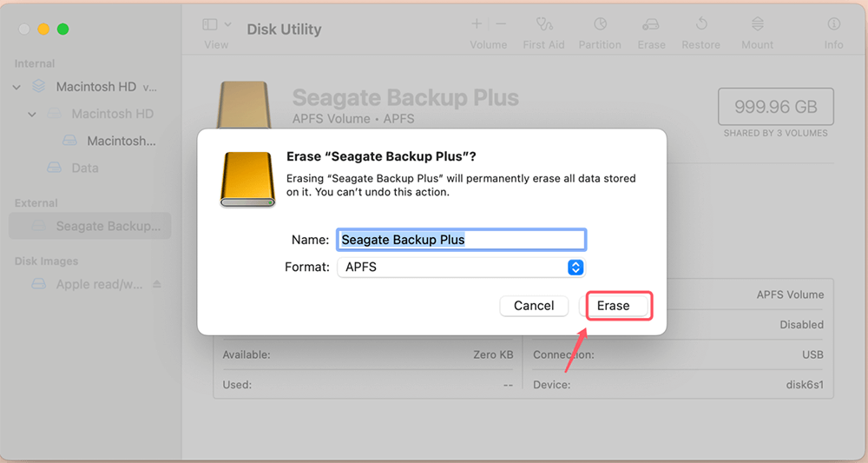Image resolution: width=868 pixels, height=463 pixels.
Task: Open the View sidebar dropdown
Action: 216,25
